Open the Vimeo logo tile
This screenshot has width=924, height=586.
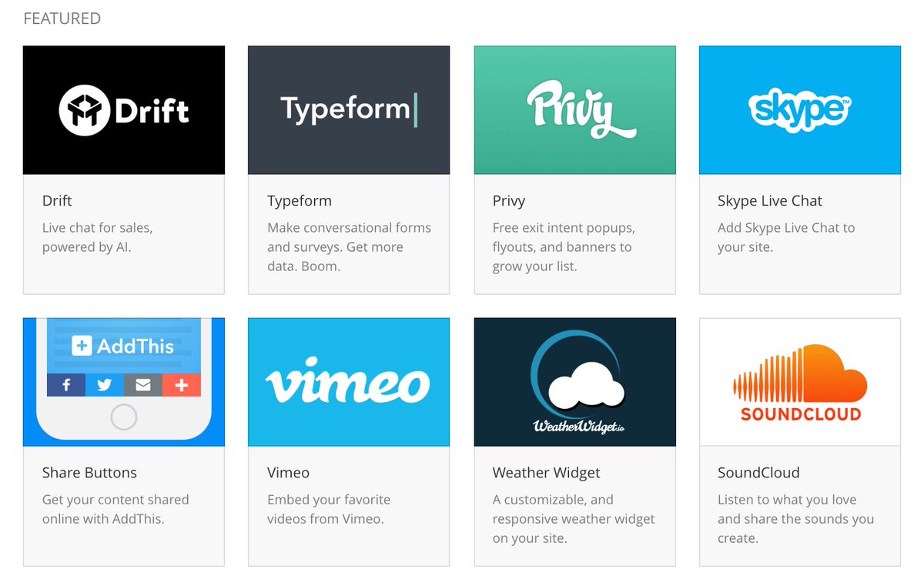pyautogui.click(x=349, y=382)
